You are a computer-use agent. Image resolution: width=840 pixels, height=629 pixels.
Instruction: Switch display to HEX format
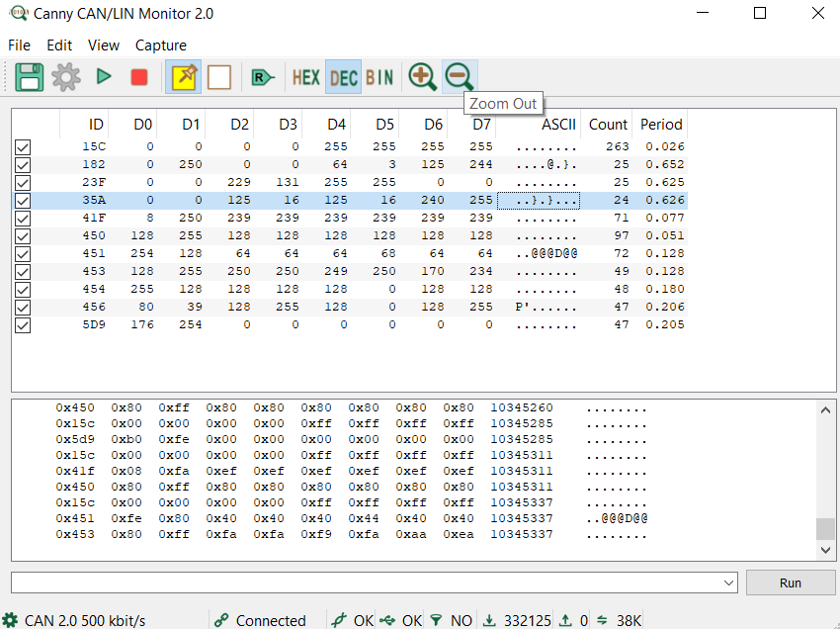[306, 78]
